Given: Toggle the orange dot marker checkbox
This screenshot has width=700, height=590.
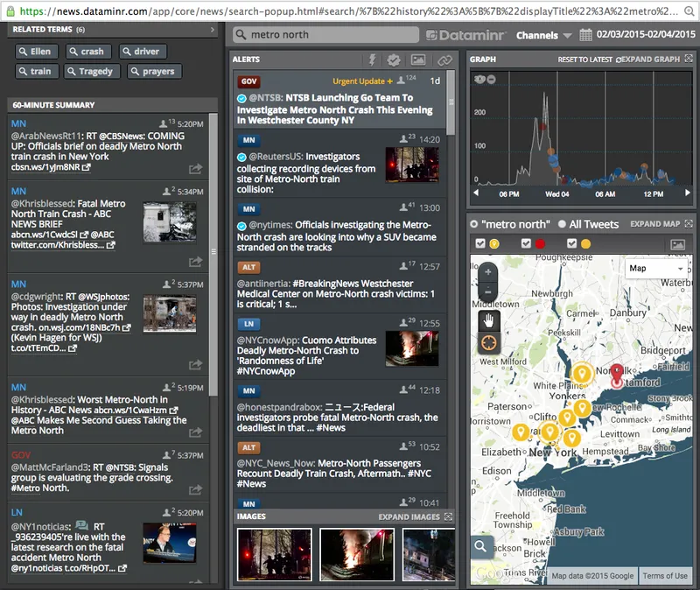Looking at the screenshot, I should (572, 243).
